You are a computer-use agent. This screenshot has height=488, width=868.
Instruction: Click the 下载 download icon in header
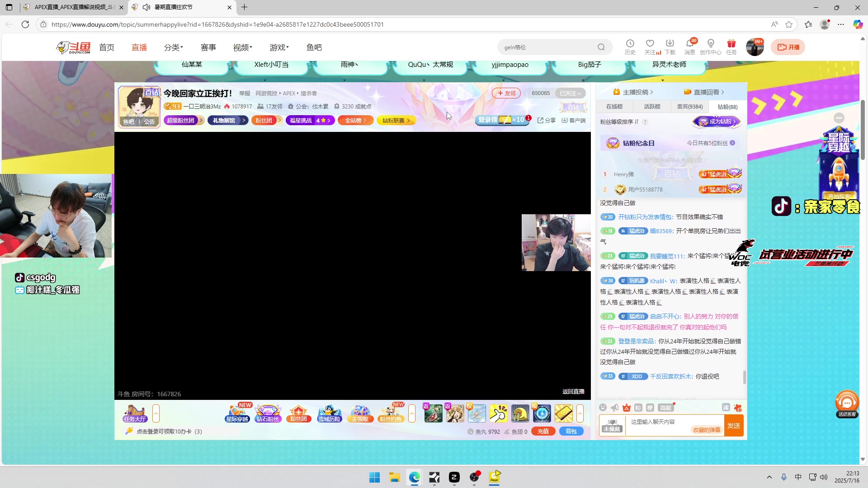point(670,47)
